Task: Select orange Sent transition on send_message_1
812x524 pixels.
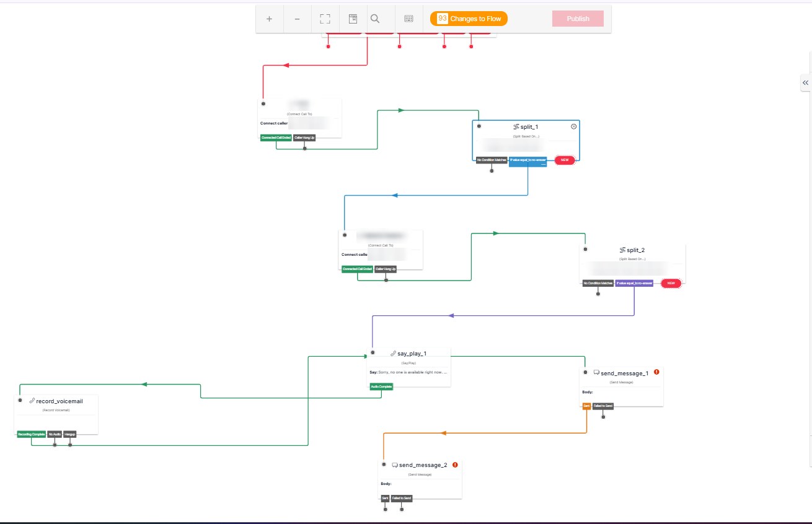Action: (586, 406)
